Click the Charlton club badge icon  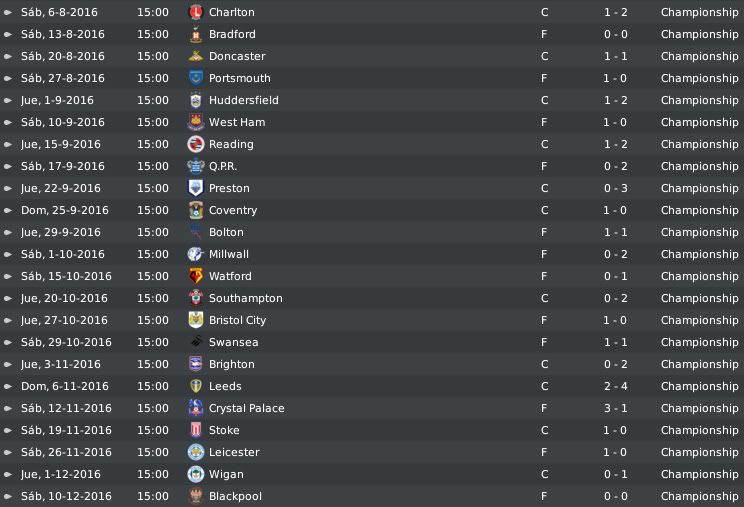(x=195, y=12)
